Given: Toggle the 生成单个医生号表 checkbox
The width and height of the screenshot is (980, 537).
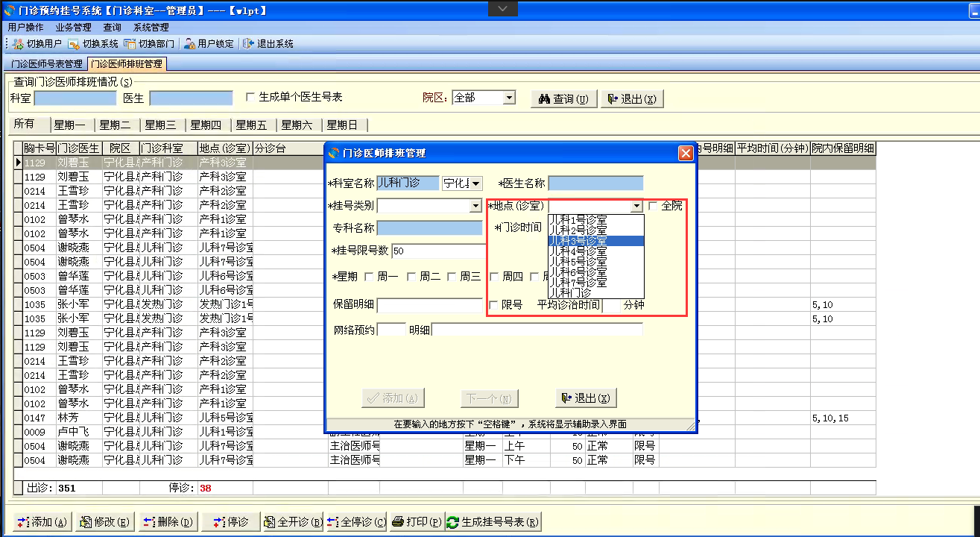Looking at the screenshot, I should 250,97.
